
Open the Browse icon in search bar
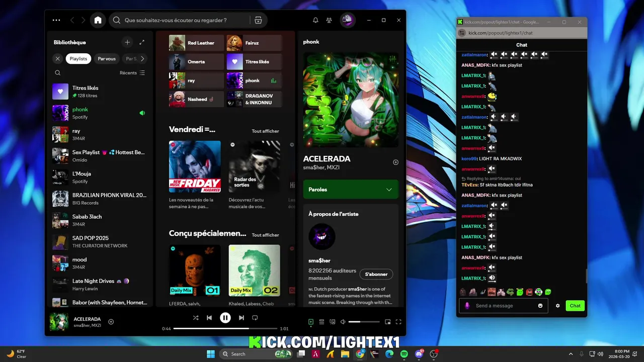point(258,20)
